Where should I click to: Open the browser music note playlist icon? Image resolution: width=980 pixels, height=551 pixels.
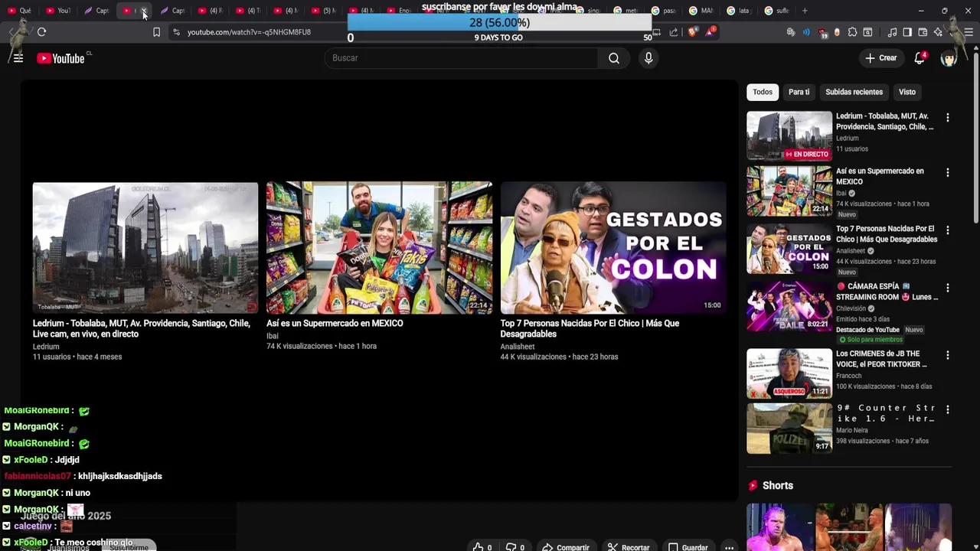pos(892,32)
